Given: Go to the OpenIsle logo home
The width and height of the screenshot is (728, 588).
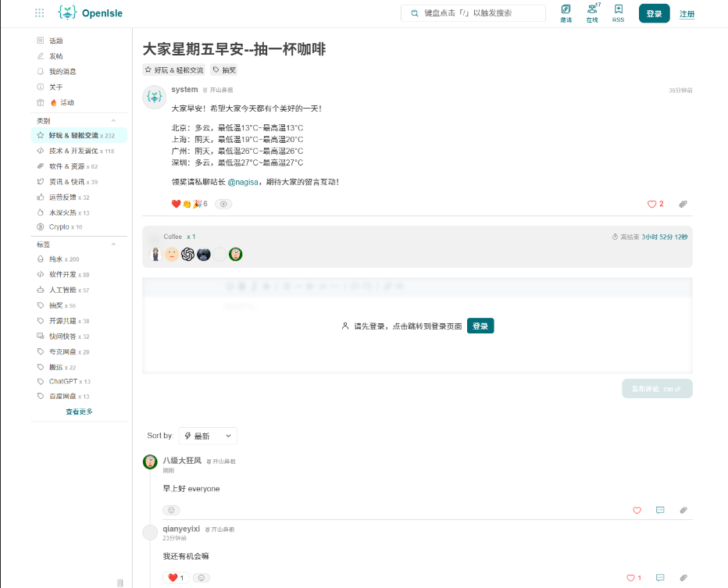Looking at the screenshot, I should (x=90, y=13).
